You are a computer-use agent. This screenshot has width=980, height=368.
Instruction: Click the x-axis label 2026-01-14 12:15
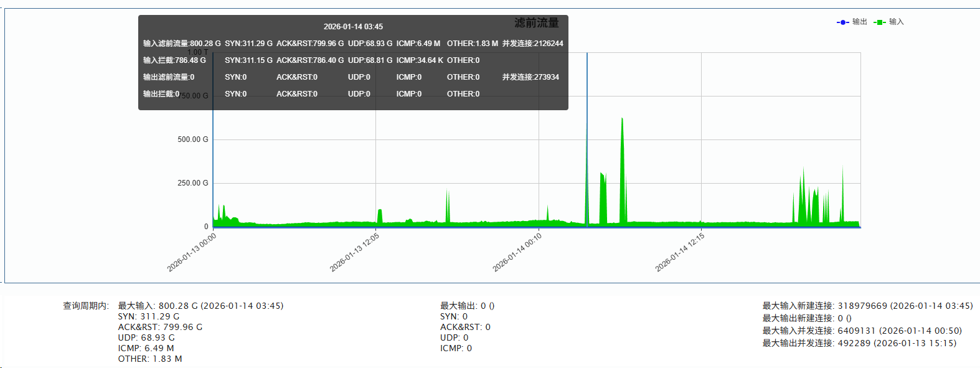(680, 252)
